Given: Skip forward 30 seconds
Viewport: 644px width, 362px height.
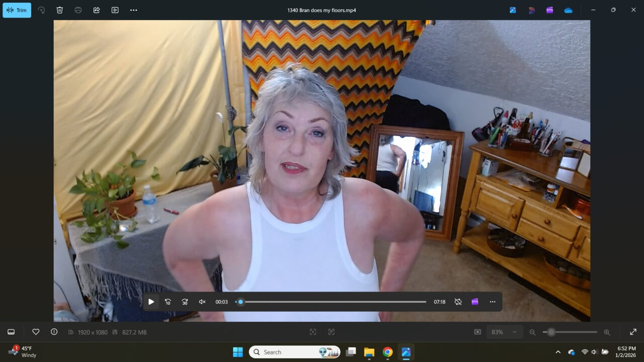Looking at the screenshot, I should click(185, 302).
